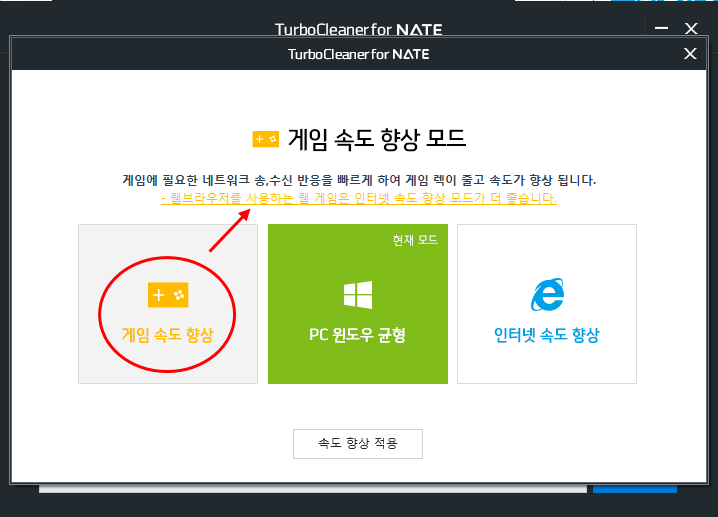Click the gamepad icon beside the heading
Screen dimensions: 718x517
pos(266,139)
